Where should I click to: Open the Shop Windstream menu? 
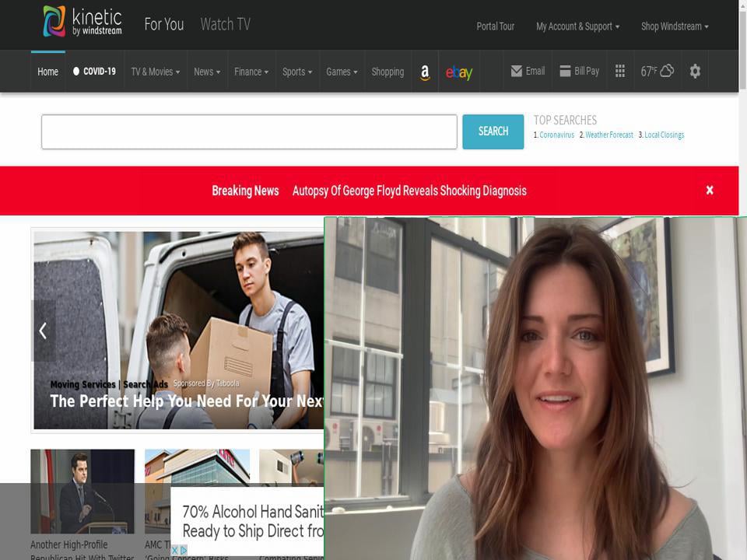[x=675, y=26]
